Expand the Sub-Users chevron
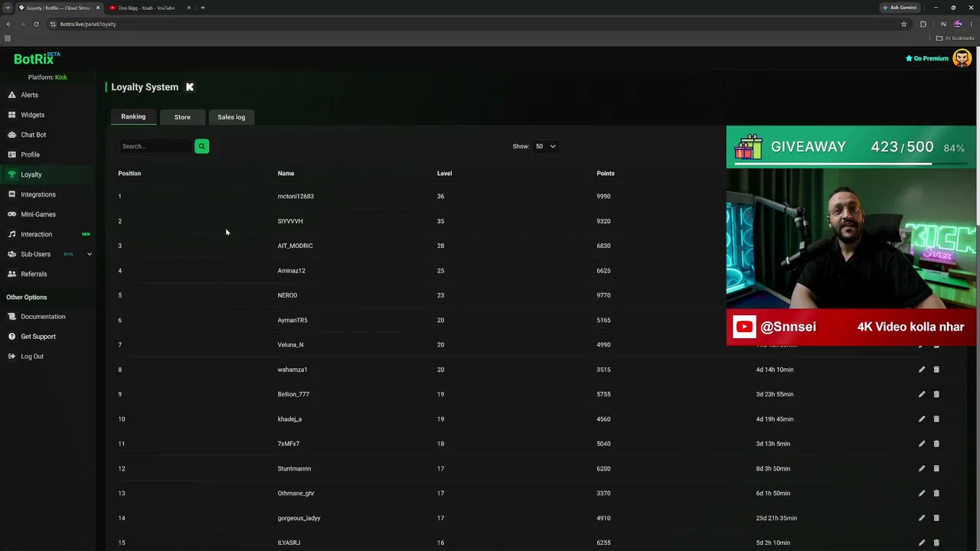Viewport: 980px width, 551px height. 89,254
